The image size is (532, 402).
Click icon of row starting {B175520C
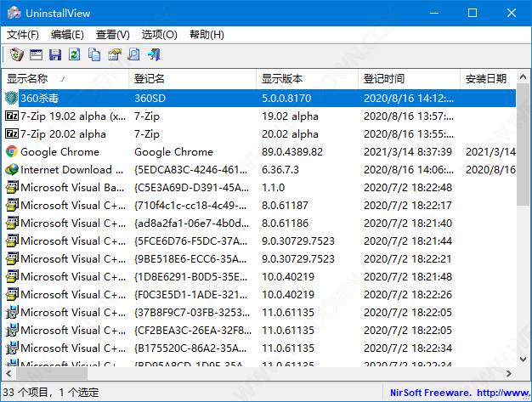(x=12, y=348)
